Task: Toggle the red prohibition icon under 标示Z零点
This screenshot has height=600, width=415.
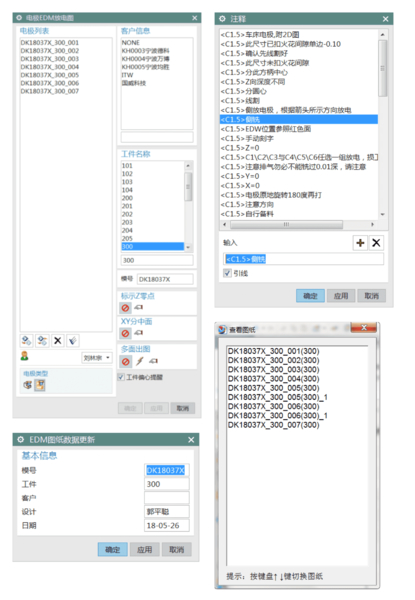Action: pos(125,308)
